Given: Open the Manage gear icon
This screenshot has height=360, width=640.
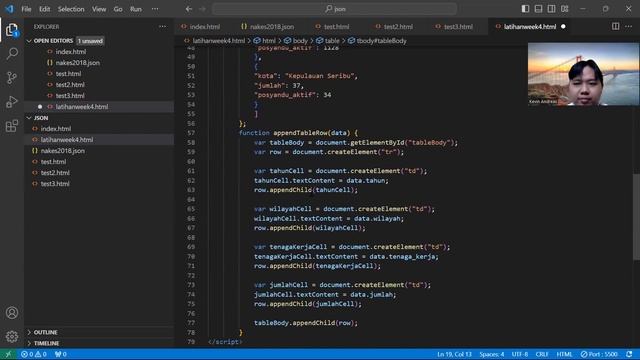Looking at the screenshot, I should tap(12, 336).
